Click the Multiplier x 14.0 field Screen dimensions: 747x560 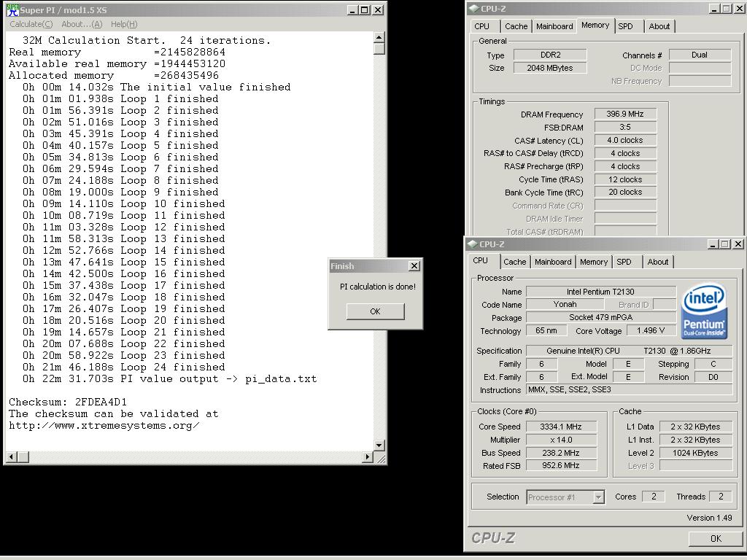pos(561,440)
